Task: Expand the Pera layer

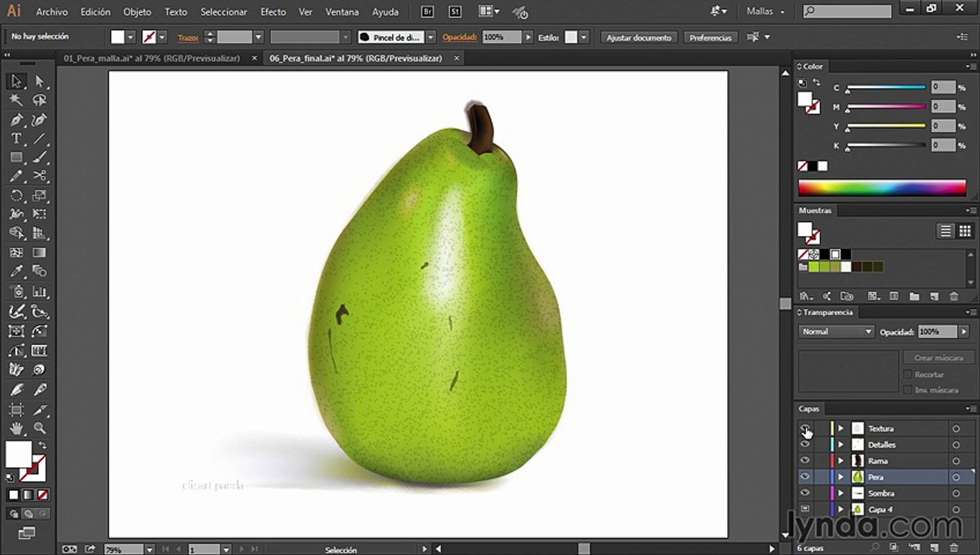Action: (841, 477)
